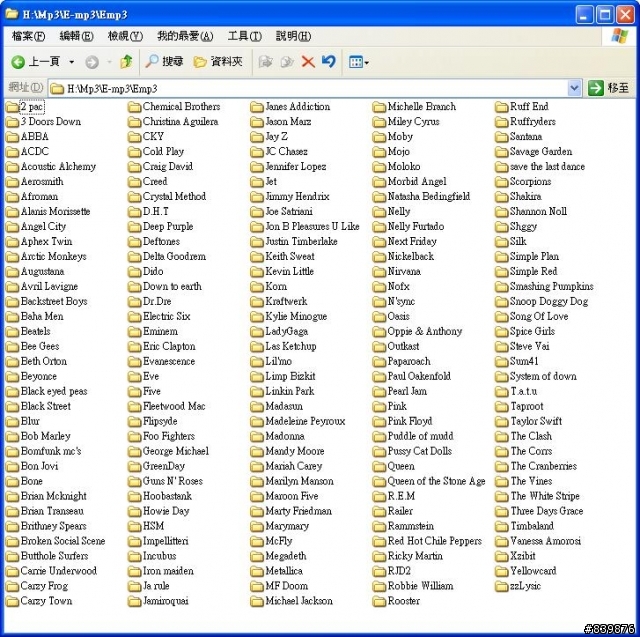
Task: Click the LadyGaga folder name
Action: pyautogui.click(x=287, y=331)
